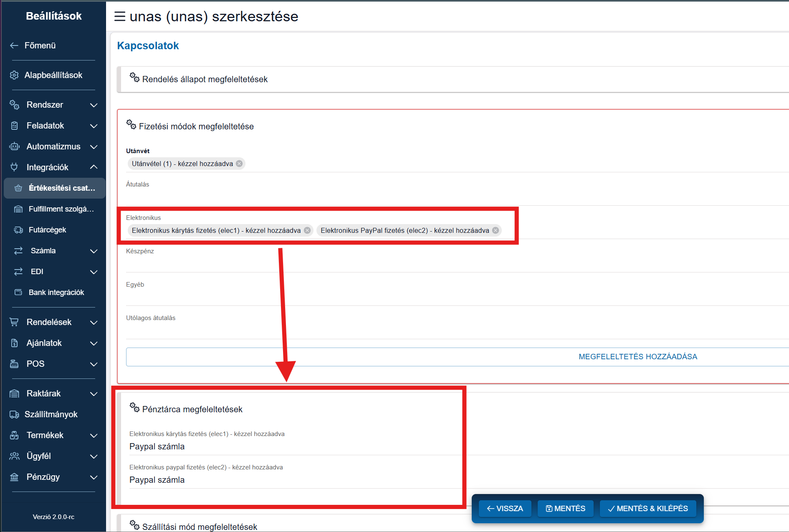Open Értékesítési csatornák menu item

(x=62, y=188)
